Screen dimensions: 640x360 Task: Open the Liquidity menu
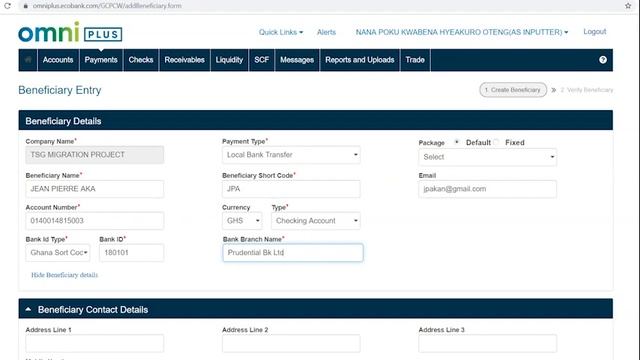[x=229, y=60]
